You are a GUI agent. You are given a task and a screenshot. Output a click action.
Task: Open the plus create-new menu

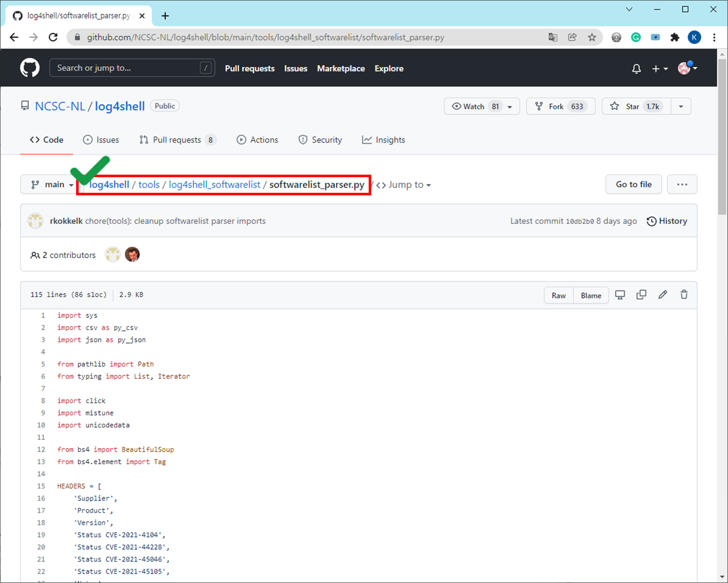click(660, 68)
